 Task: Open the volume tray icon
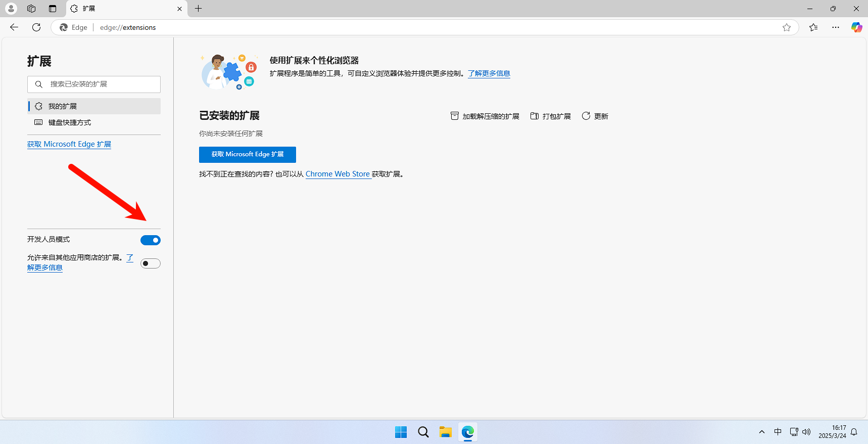806,432
